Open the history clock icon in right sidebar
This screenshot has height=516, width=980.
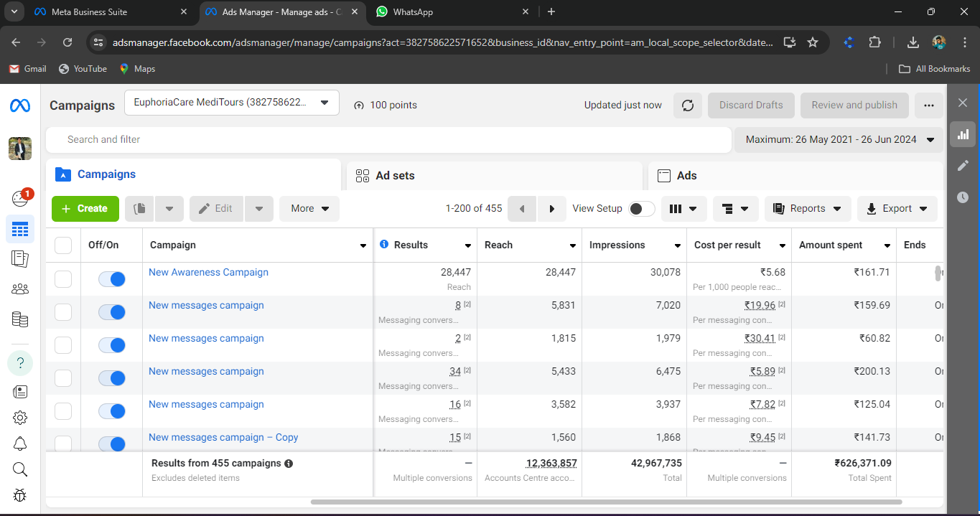963,197
